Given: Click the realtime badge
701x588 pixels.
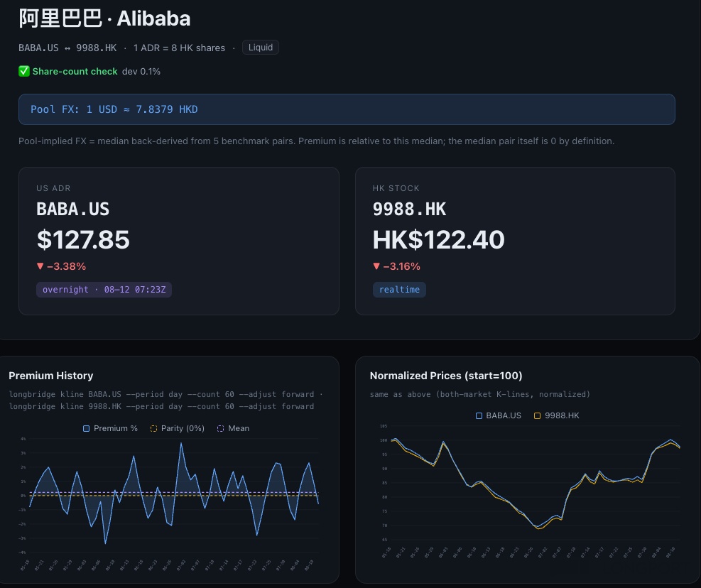Looking at the screenshot, I should (x=399, y=289).
